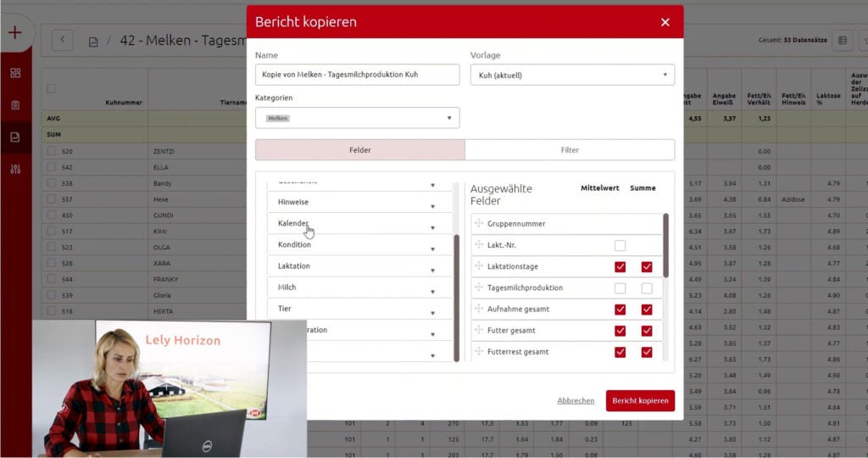Uncheck Summe for Laktationstage
This screenshot has height=458, width=868.
pos(647,267)
